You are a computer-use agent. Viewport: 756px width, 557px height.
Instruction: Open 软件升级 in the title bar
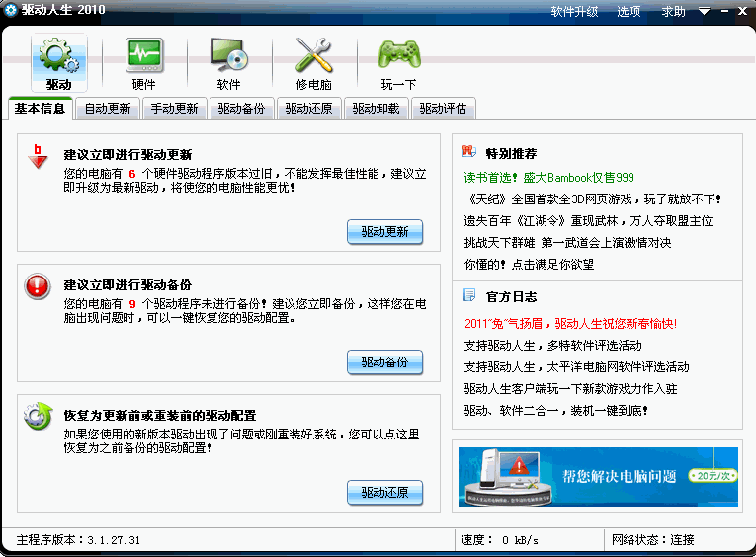click(x=574, y=11)
